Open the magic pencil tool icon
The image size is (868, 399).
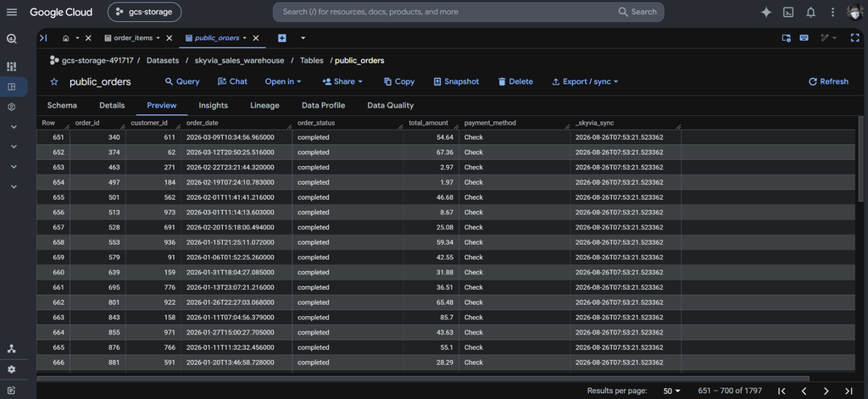pyautogui.click(x=824, y=37)
